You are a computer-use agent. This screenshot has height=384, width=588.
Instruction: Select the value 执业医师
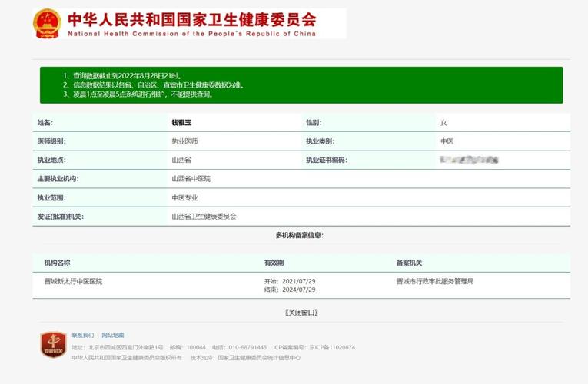(185, 141)
